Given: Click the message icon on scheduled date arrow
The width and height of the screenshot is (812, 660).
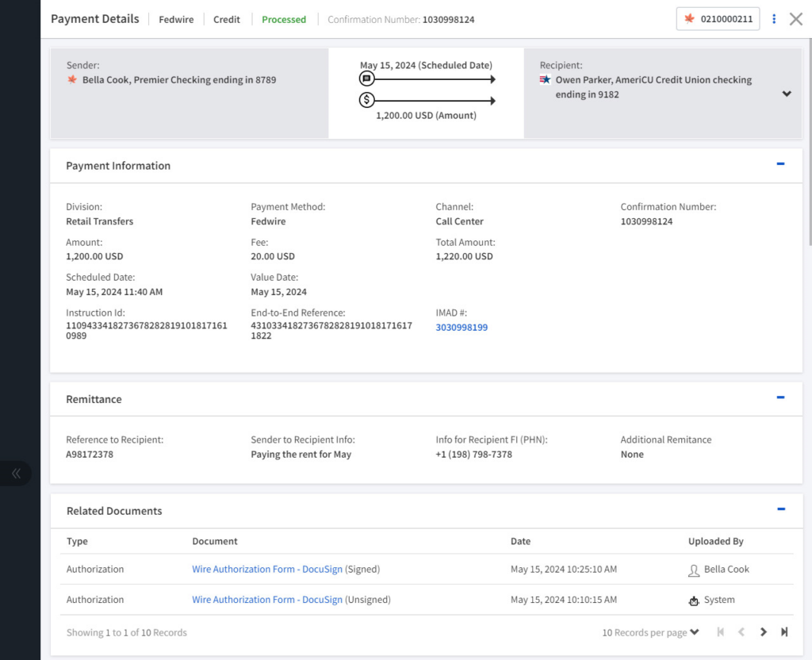Looking at the screenshot, I should point(366,79).
